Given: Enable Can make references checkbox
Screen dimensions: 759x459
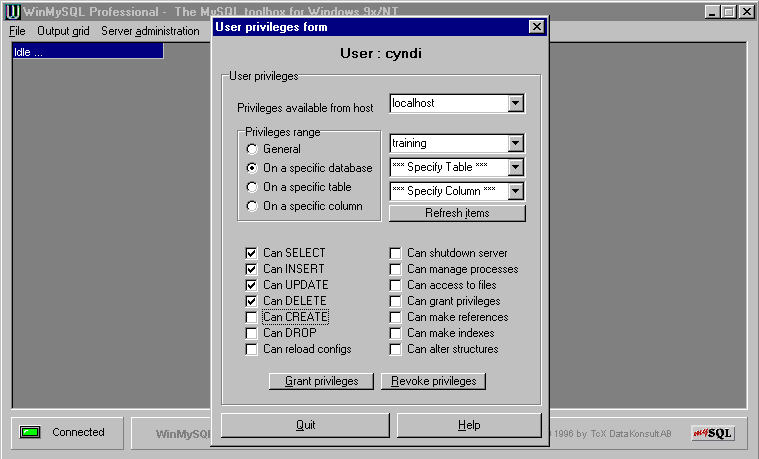Looking at the screenshot, I should click(395, 317).
